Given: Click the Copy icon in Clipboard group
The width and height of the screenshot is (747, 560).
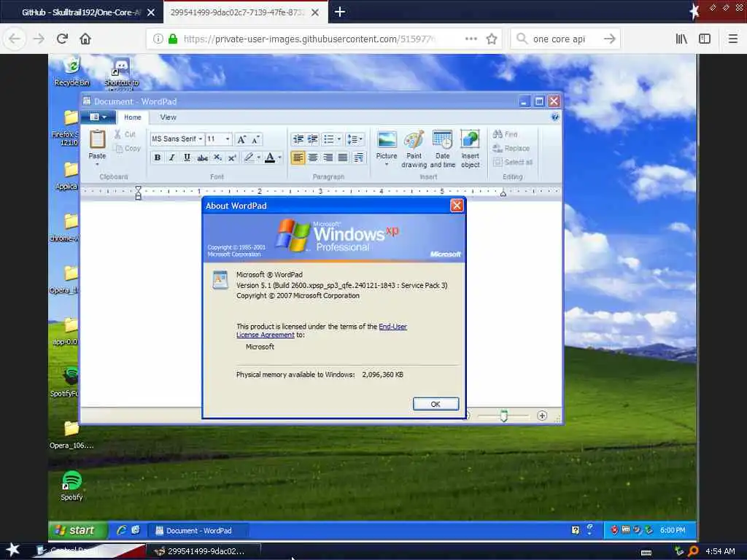Looking at the screenshot, I should coord(119,149).
